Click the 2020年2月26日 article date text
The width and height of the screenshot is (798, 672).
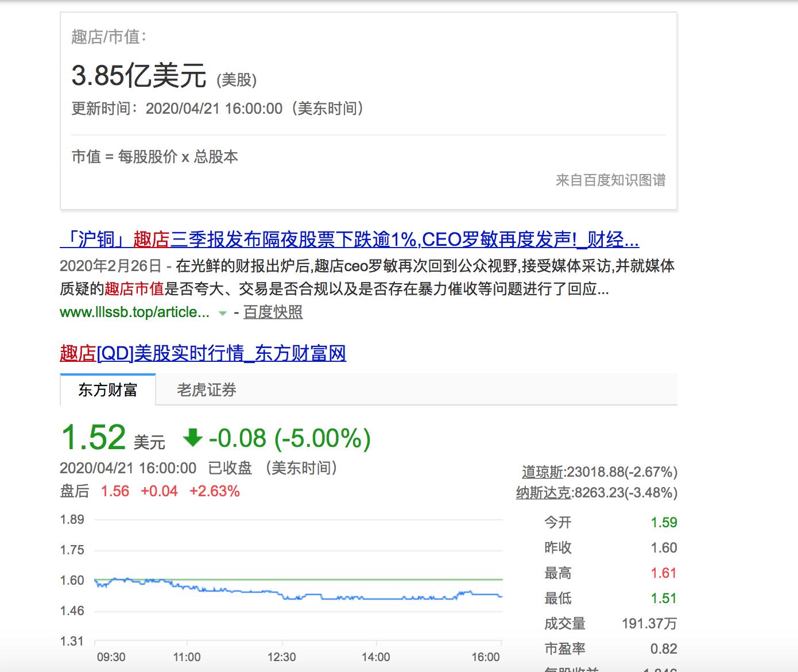click(x=111, y=266)
